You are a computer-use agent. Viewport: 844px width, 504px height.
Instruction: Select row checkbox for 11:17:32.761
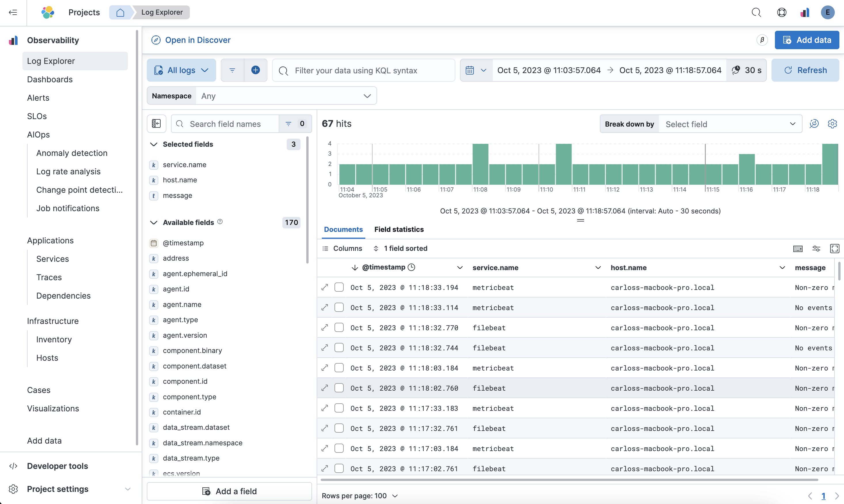pos(339,428)
